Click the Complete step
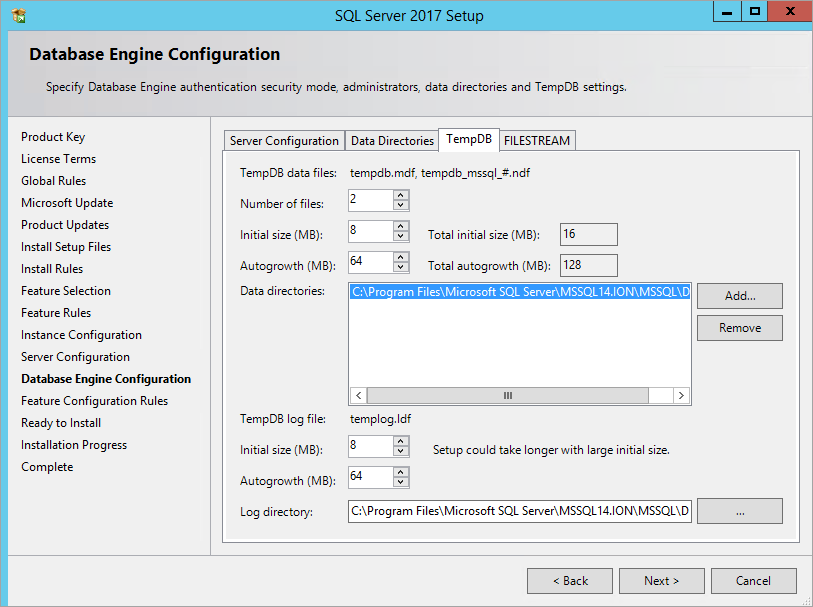Viewport: 813px width, 607px height. click(47, 467)
